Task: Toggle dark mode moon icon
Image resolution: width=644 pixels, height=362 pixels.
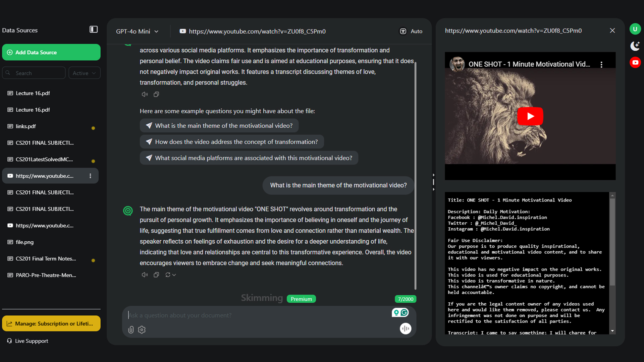Action: (x=635, y=46)
